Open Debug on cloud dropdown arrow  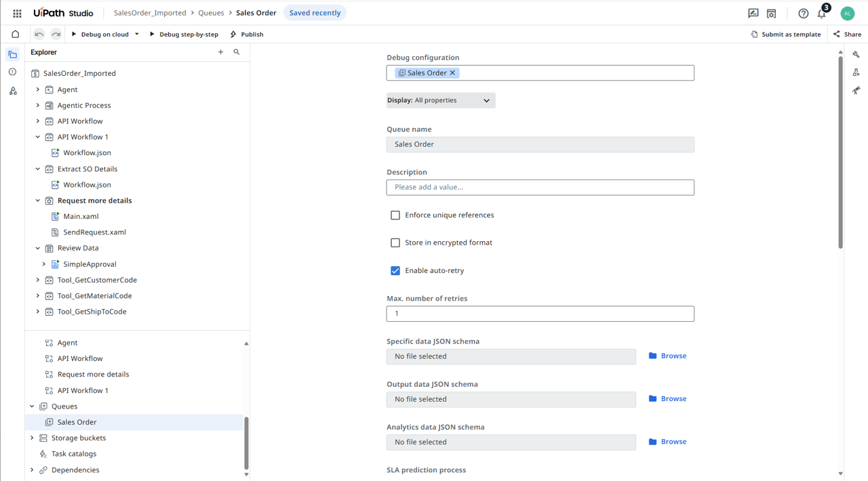click(137, 34)
